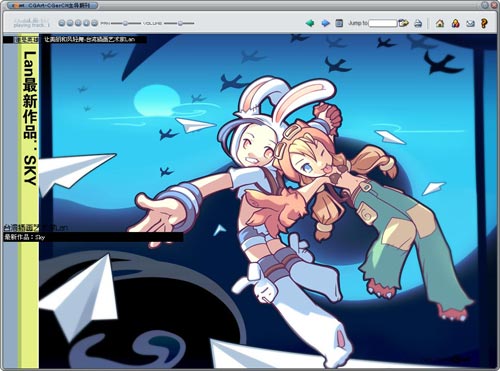Go to previous page with green arrow

coord(310,23)
